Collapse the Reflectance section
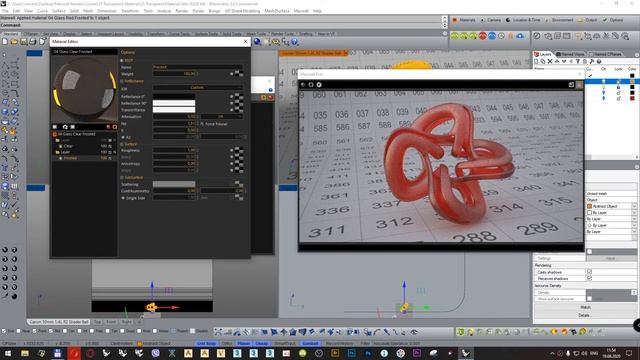Screen dimensions: 640x360 pos(122,81)
